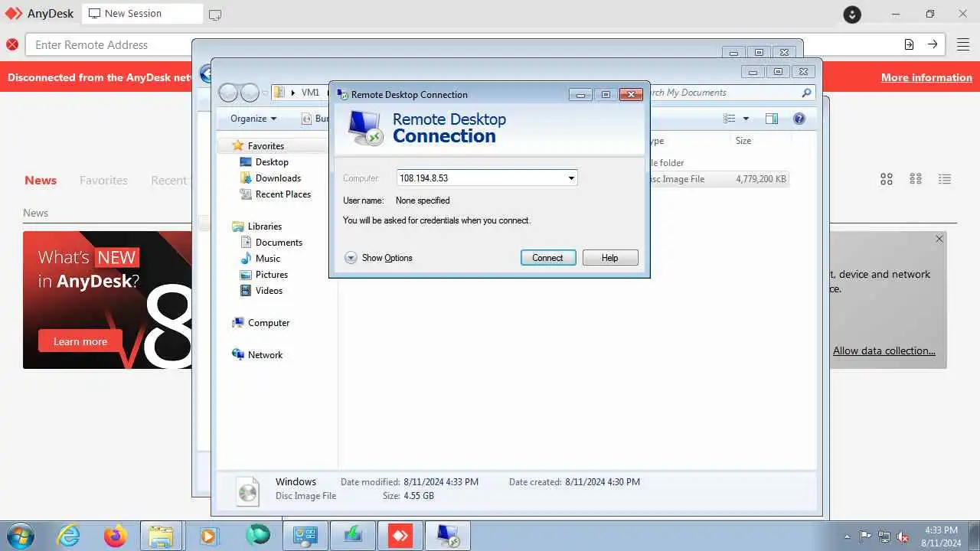Dismiss the data collection notice
980x551 pixels.
[939, 239]
